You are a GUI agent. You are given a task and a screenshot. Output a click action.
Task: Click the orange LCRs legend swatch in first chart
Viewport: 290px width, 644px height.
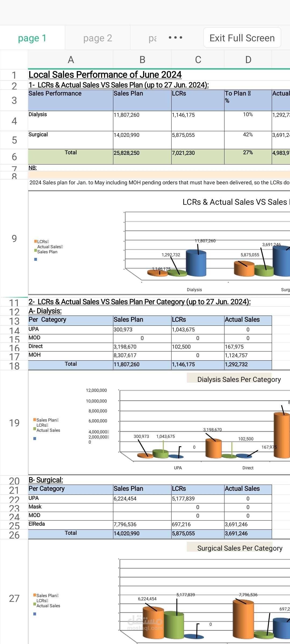[x=35, y=241]
